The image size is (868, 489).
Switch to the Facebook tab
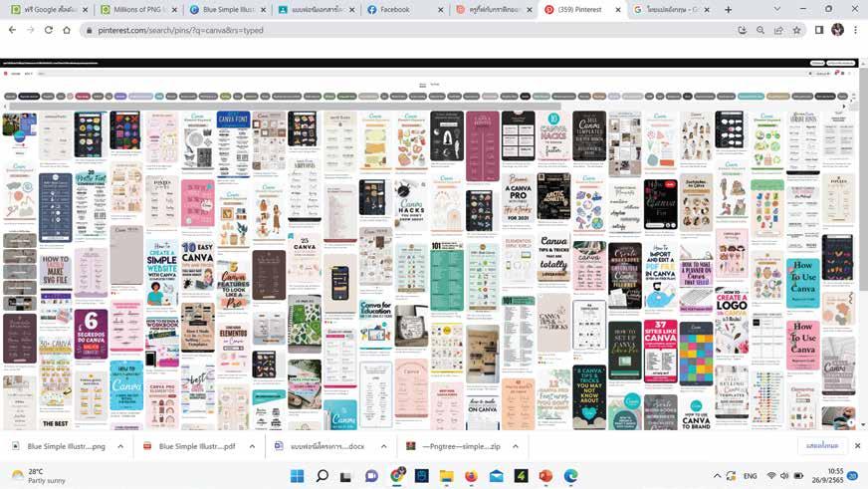pyautogui.click(x=405, y=10)
